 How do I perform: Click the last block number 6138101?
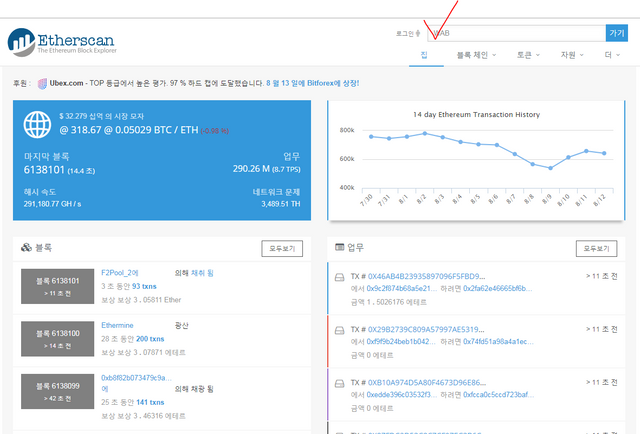(44, 170)
